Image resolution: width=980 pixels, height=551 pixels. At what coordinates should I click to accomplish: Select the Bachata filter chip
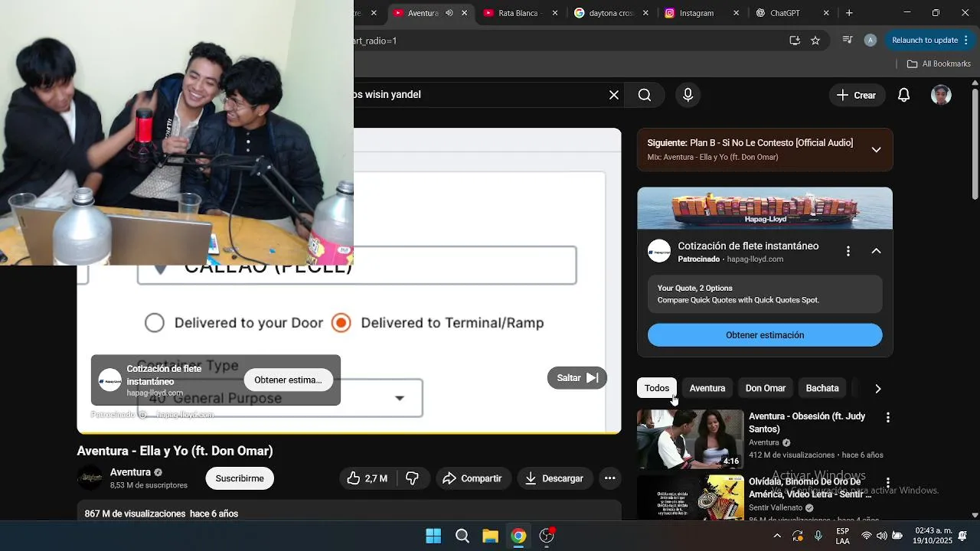tap(822, 388)
